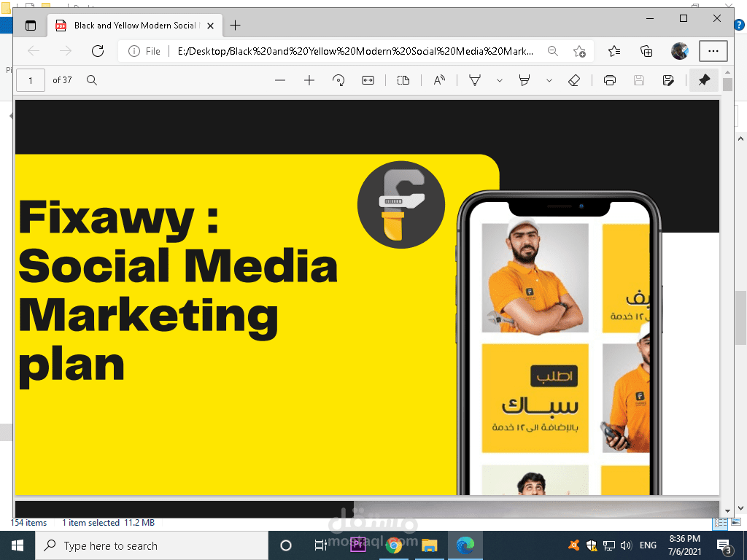Open Avast antivirus tray icon
747x560 pixels.
573,545
